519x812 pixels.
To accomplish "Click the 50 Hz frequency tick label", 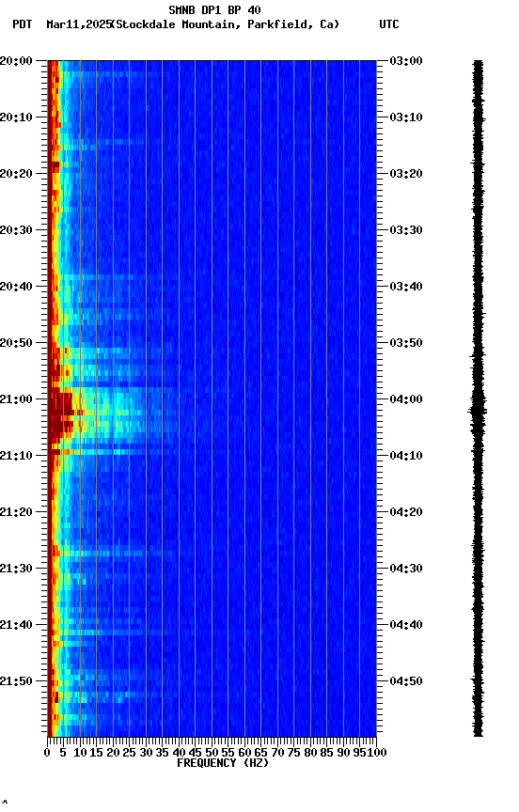I will click(212, 753).
